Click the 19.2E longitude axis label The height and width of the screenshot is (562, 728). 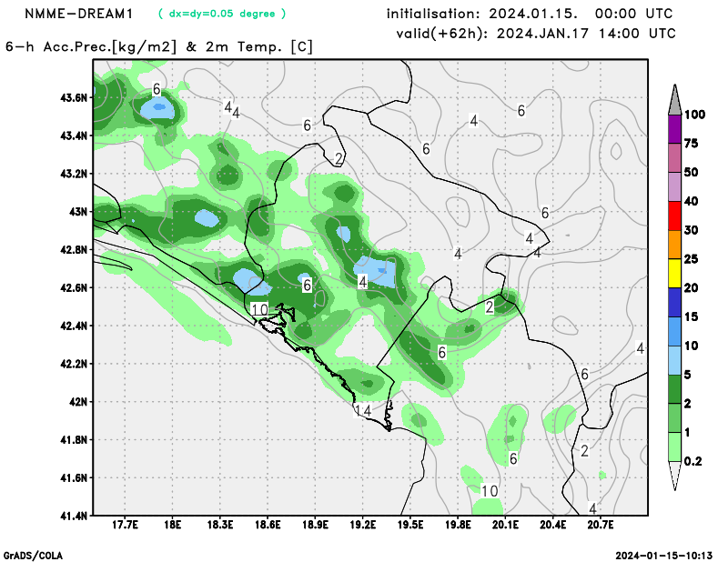[x=362, y=525]
